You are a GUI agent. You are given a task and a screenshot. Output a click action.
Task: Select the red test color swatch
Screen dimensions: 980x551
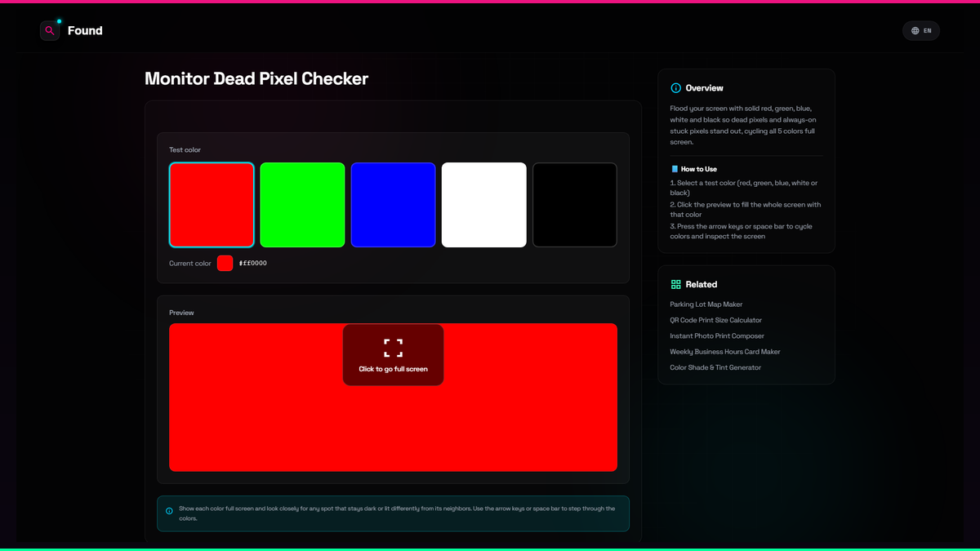tap(212, 205)
